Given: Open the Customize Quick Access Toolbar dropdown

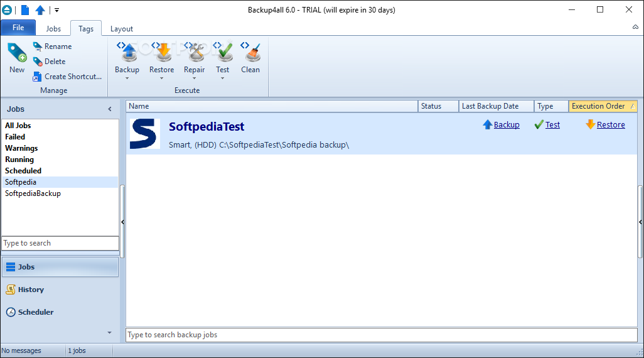Looking at the screenshot, I should click(56, 10).
